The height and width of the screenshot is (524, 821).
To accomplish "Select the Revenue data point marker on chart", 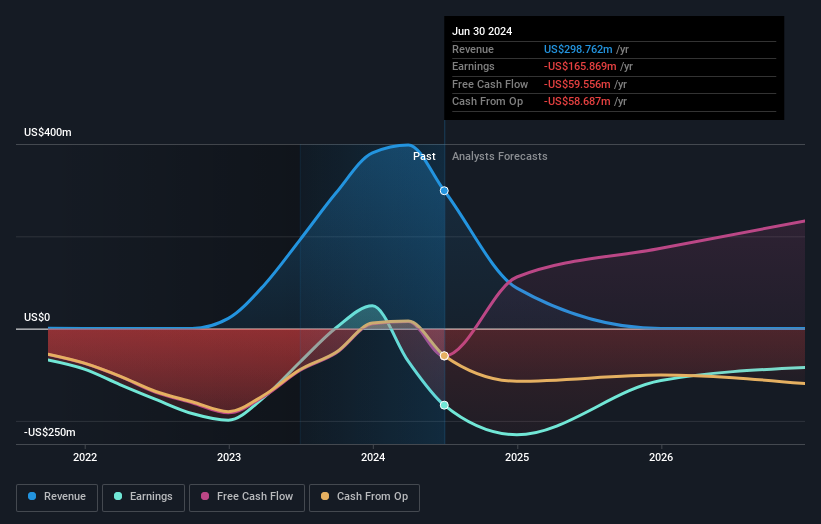I will [444, 191].
